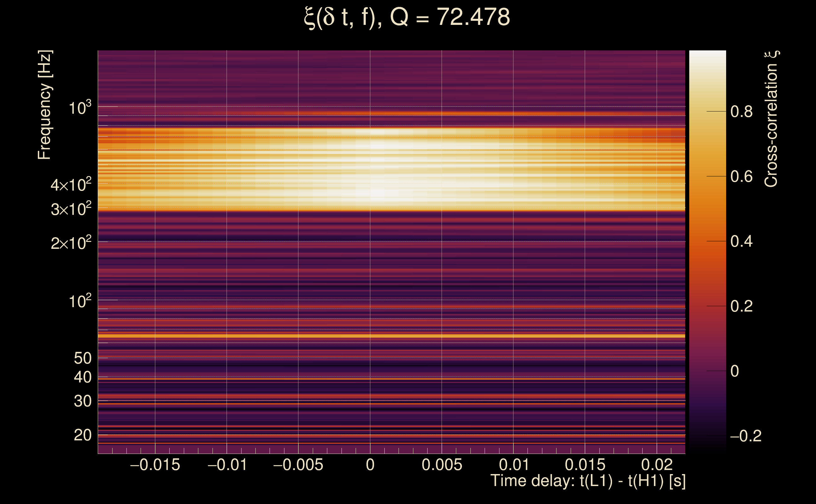Click the Time delay t(L1) - t(H1) label

(588, 481)
